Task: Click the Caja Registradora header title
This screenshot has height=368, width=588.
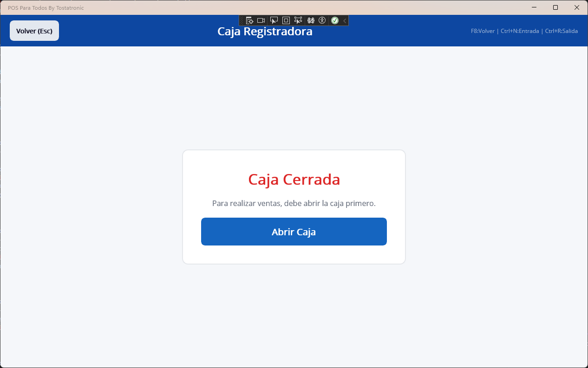Action: pos(265,31)
